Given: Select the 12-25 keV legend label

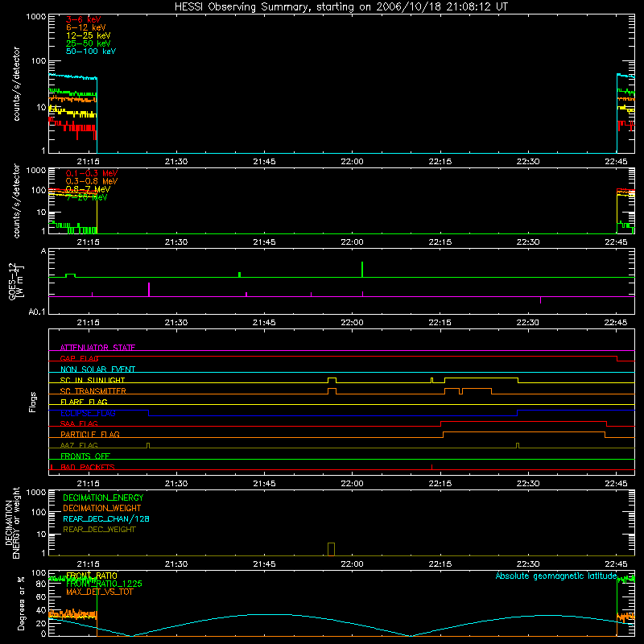Looking at the screenshot, I should point(88,35).
